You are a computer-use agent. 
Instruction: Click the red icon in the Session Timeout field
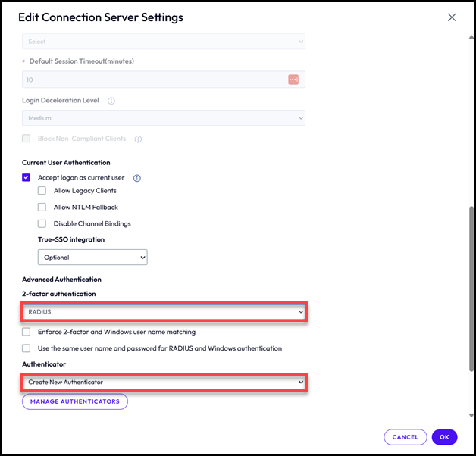[x=293, y=80]
